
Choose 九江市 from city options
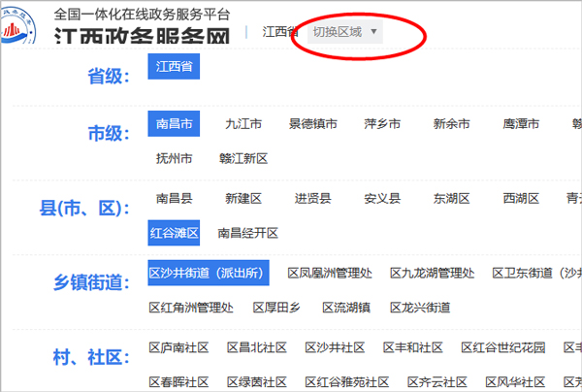(x=243, y=124)
